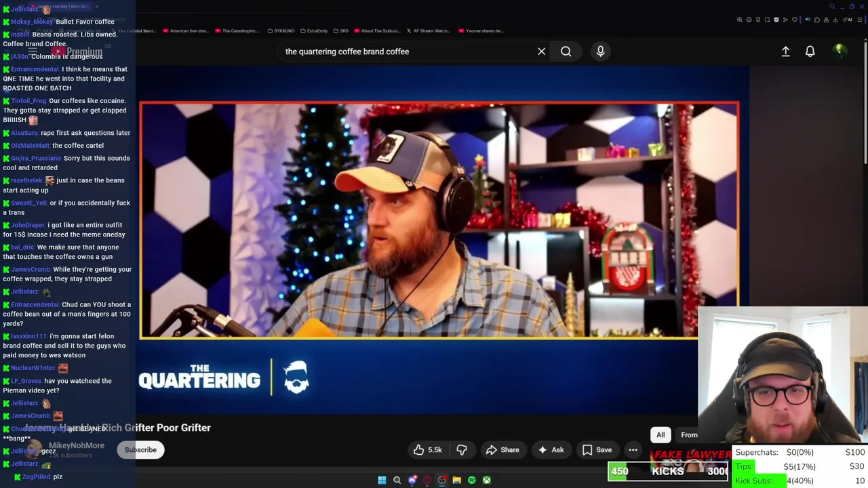Select the All filter chip
The height and width of the screenshot is (488, 868).
tap(660, 435)
